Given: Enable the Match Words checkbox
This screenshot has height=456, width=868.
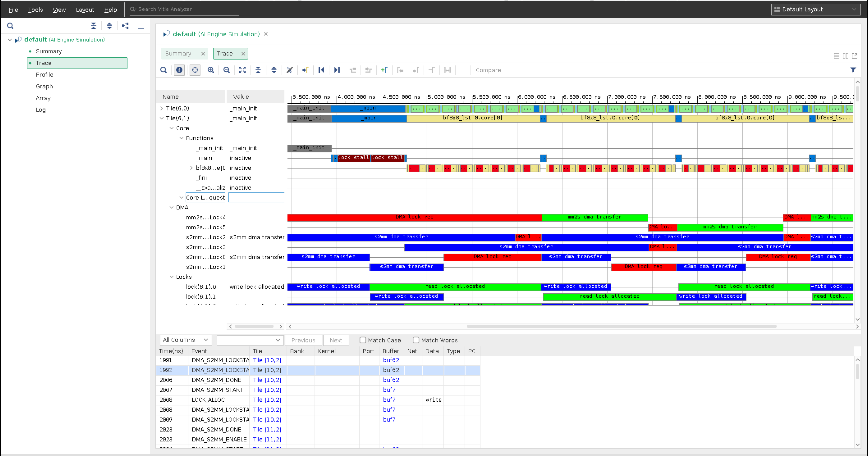Looking at the screenshot, I should click(416, 340).
